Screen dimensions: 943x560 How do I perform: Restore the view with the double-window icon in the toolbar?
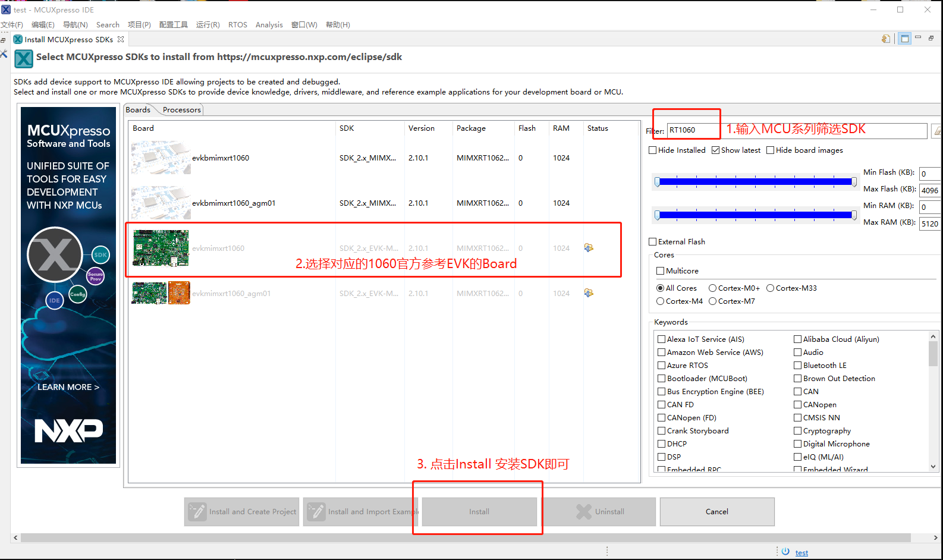click(931, 38)
